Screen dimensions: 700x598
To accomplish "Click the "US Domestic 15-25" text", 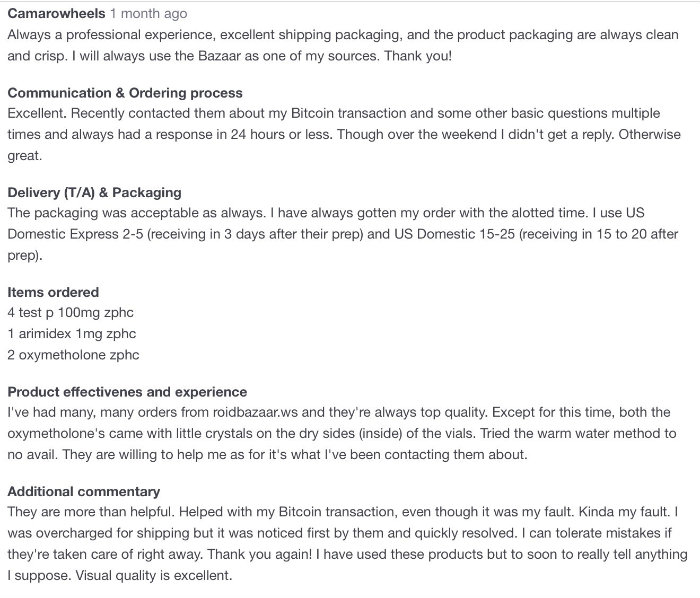I will (454, 234).
